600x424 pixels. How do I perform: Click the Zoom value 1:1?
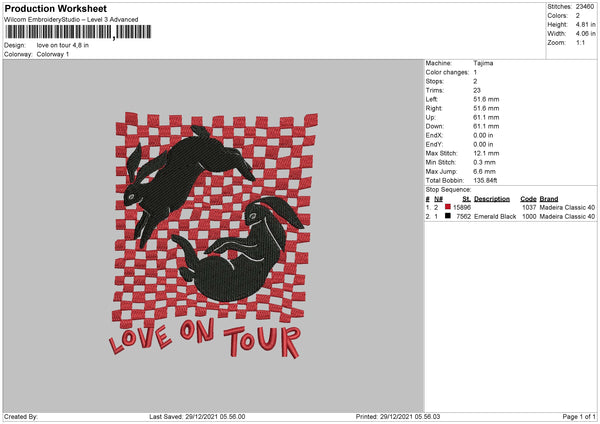point(580,43)
